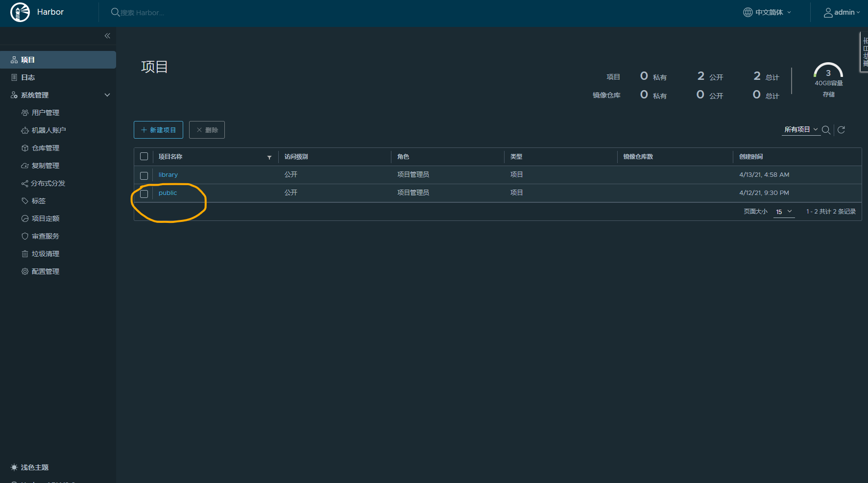Click the 复制管理 cloud icon
The image size is (868, 483).
click(x=25, y=166)
